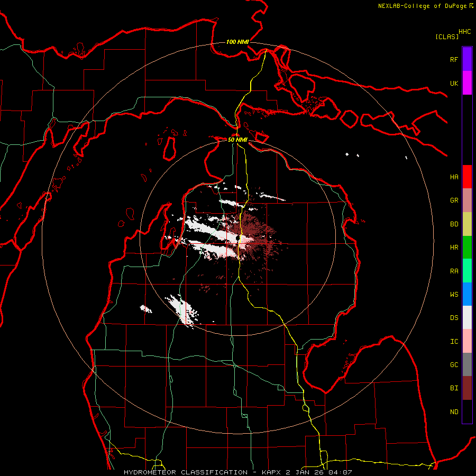Click the [CLAS] label
476x476 pixels.
tap(447, 37)
